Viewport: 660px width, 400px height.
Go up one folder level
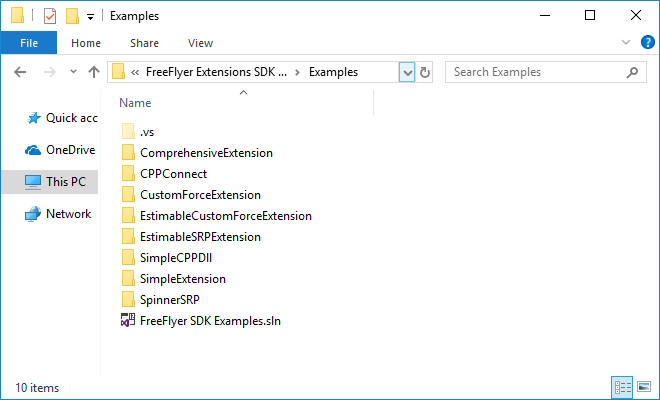point(94,72)
